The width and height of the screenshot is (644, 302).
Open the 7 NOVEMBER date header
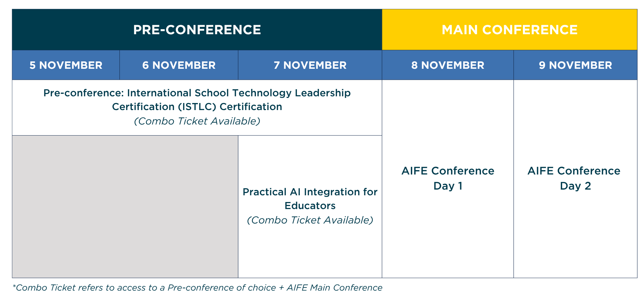(x=310, y=65)
